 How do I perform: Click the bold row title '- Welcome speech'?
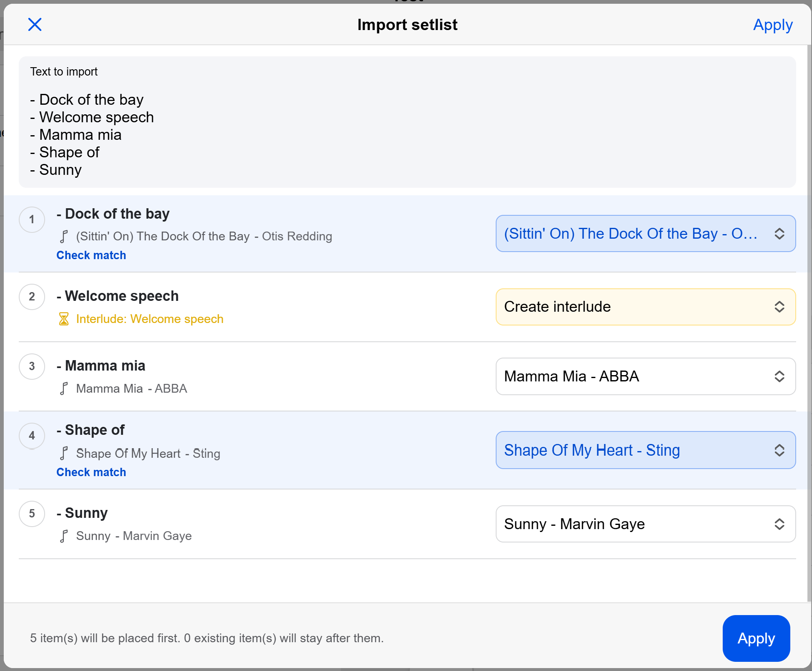[118, 296]
